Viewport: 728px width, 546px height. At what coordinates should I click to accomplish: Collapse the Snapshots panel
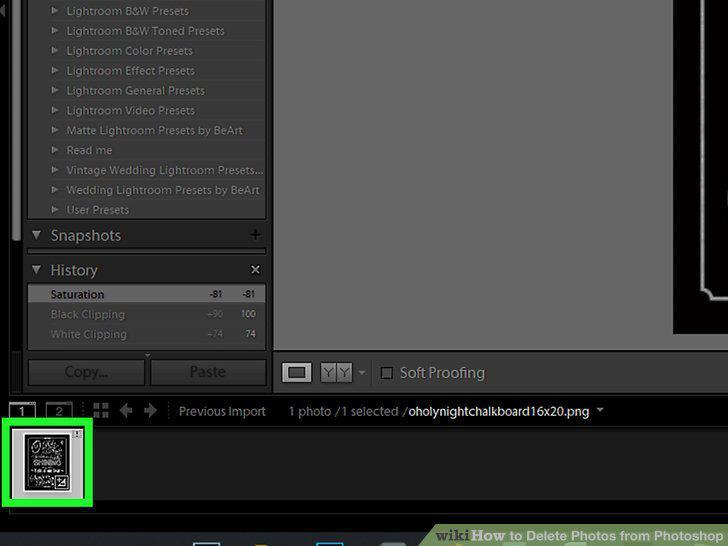36,235
